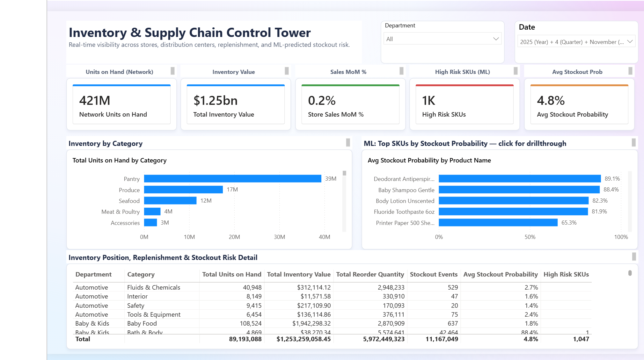Click the Produce 17M bar

pos(183,190)
